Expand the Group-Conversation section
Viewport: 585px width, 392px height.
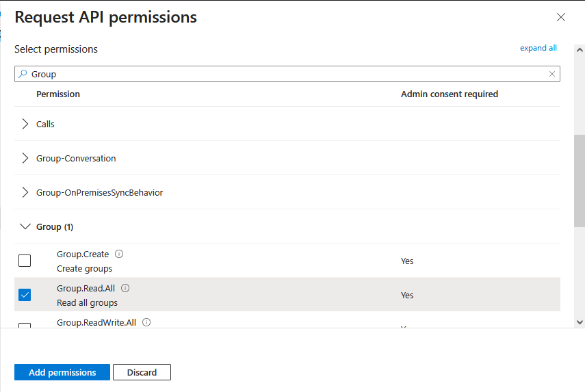click(x=25, y=158)
